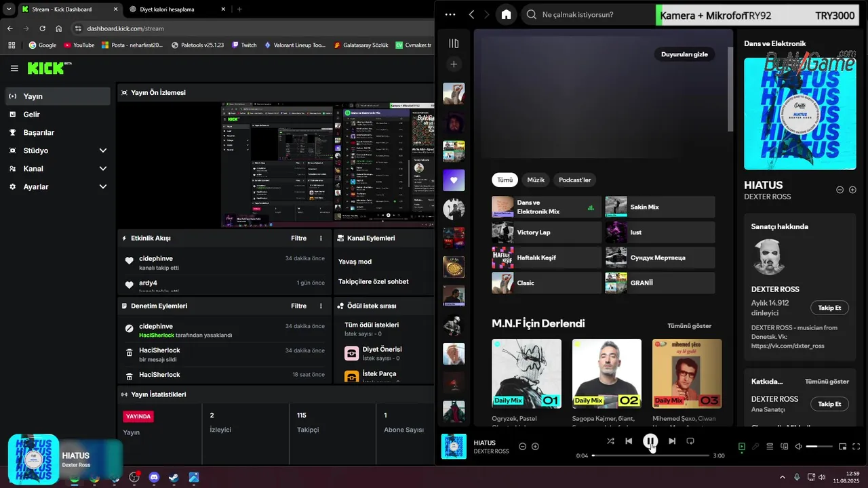Toggle shuffle in Spotify player

point(610,441)
